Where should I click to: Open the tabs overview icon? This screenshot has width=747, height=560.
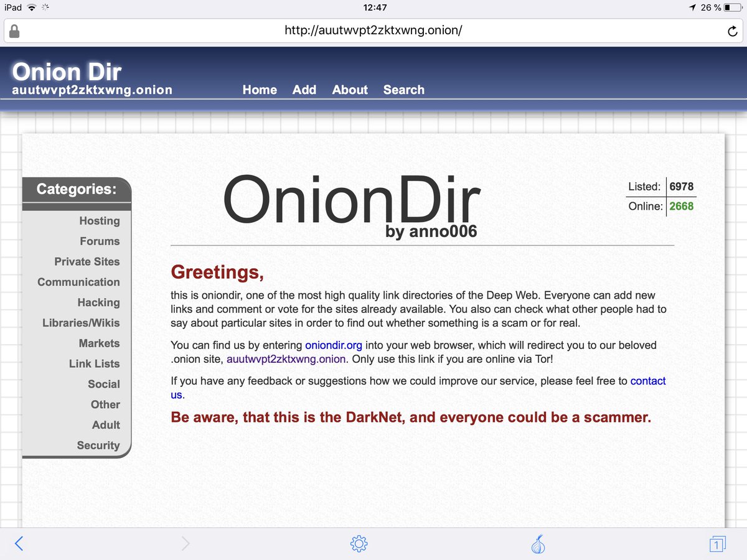pyautogui.click(x=717, y=544)
